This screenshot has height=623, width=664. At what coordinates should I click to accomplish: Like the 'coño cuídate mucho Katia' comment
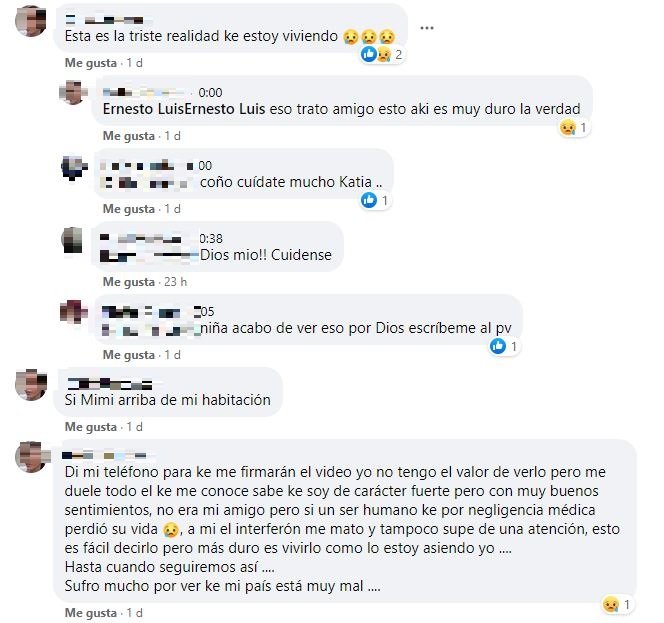tap(129, 209)
